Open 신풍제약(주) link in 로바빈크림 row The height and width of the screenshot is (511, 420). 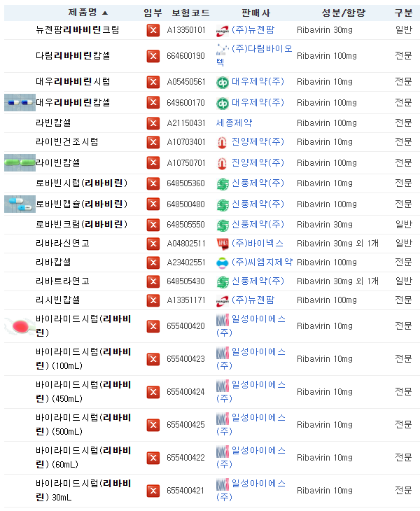point(258,224)
